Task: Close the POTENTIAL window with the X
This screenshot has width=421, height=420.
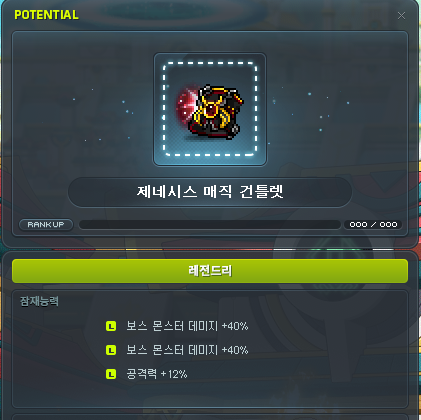Action: point(401,16)
